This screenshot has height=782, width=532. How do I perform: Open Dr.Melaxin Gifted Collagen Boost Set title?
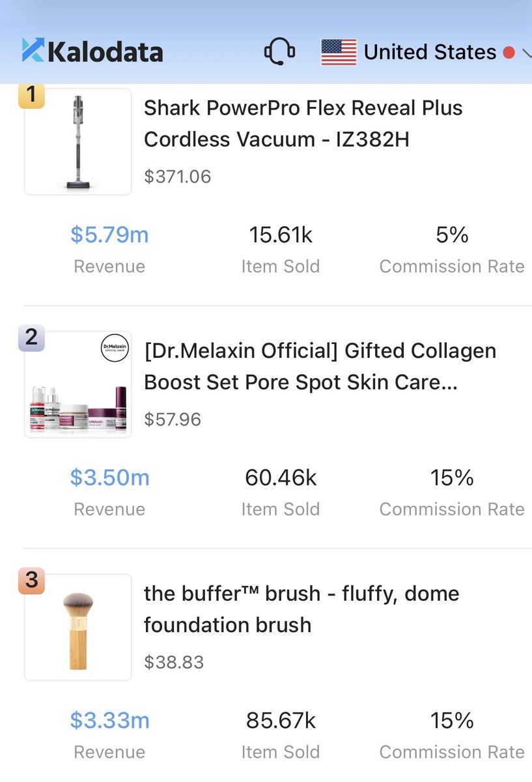click(x=320, y=366)
